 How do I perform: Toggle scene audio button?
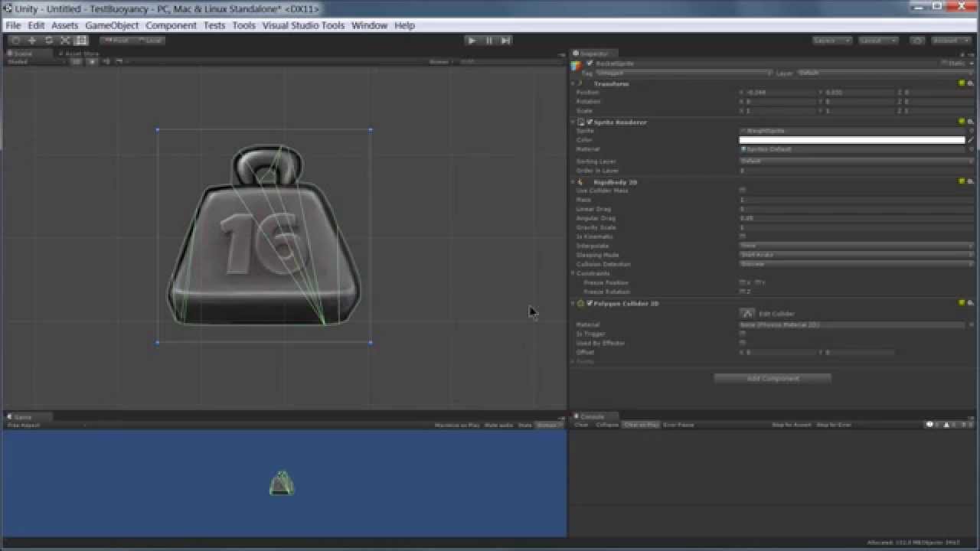coord(106,62)
